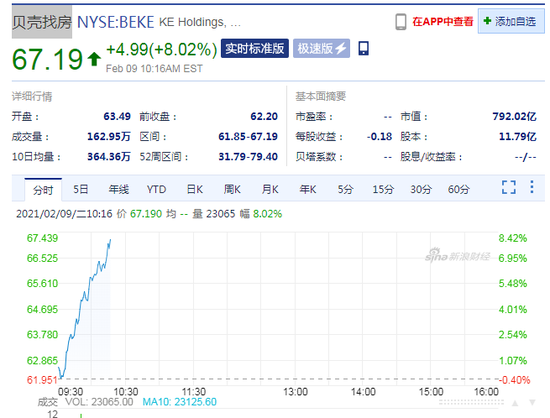Click the 股本 value 11.79亿
Image resolution: width=550 pixels, height=418 pixels.
coord(518,136)
